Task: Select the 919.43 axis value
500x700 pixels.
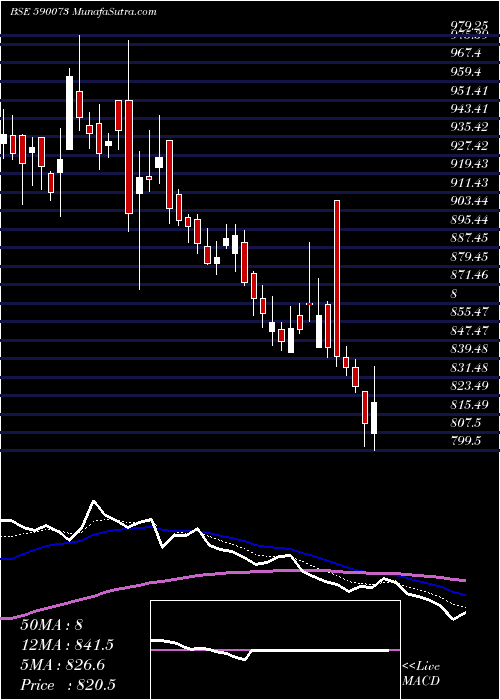Action: pyautogui.click(x=469, y=164)
